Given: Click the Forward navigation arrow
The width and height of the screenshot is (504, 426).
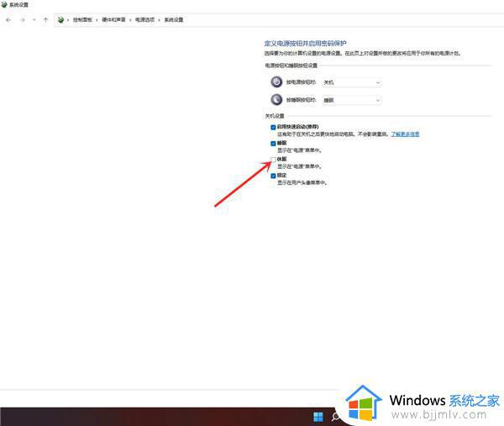Looking at the screenshot, I should click(x=21, y=18).
